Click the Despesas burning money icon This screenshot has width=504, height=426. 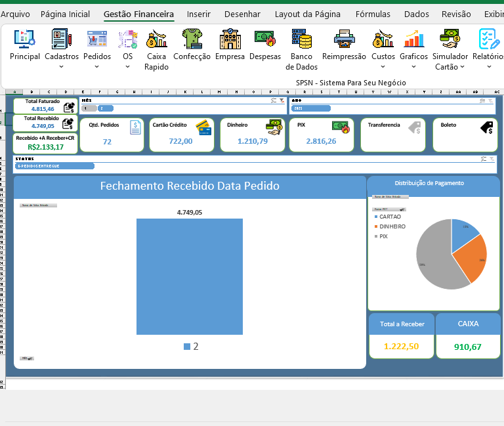(265, 39)
